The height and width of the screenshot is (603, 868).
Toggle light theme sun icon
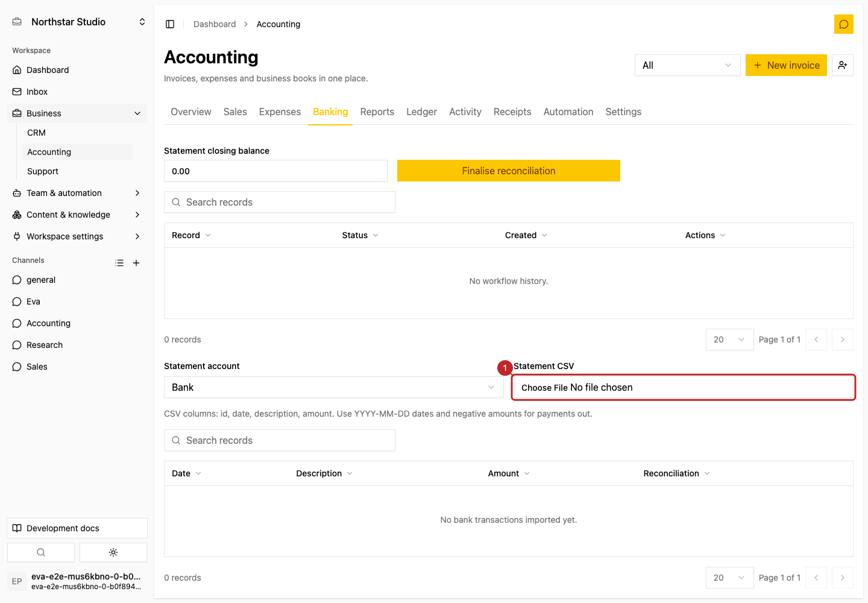113,552
